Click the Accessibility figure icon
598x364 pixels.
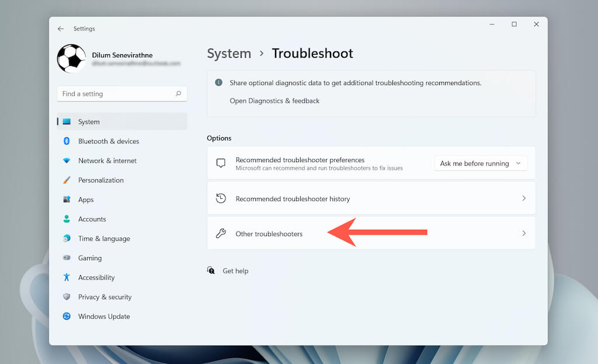pyautogui.click(x=67, y=278)
